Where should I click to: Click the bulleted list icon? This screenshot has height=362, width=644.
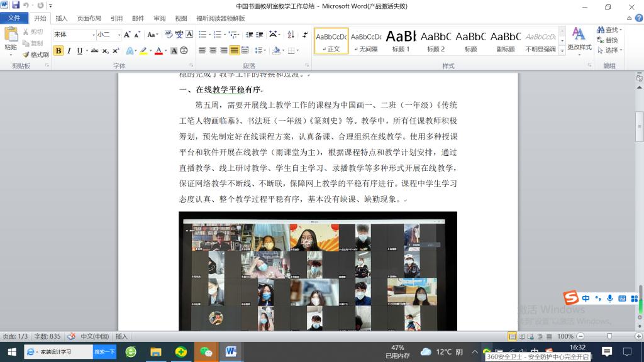point(203,35)
